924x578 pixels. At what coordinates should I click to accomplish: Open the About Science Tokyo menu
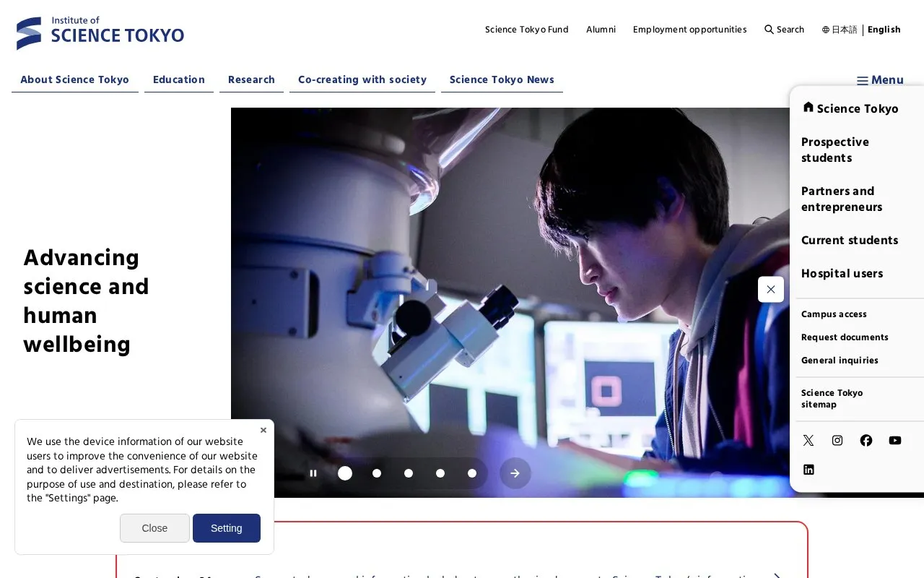click(x=75, y=79)
